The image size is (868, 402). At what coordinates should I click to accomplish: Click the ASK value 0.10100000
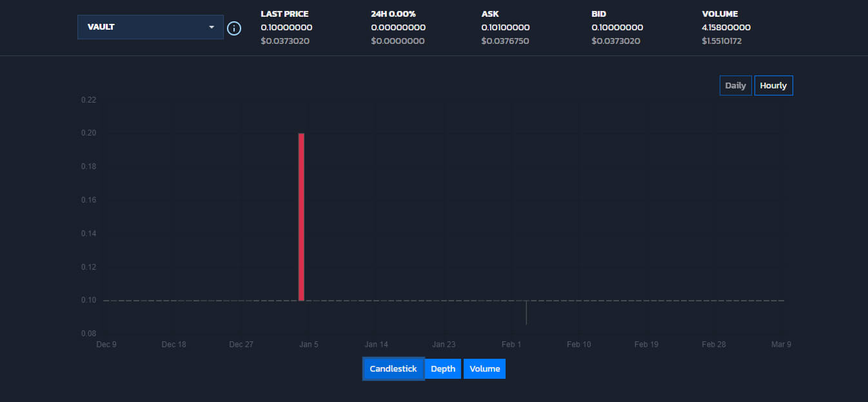(x=506, y=27)
